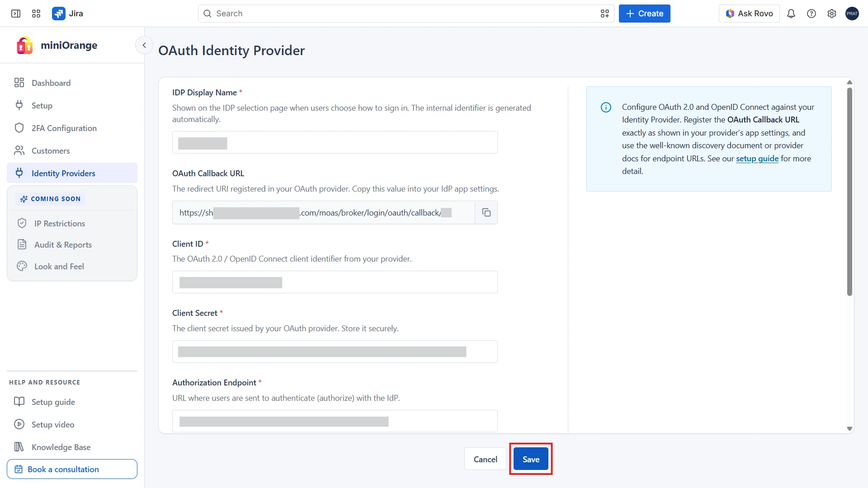The image size is (868, 488).
Task: Click the miniOrange logo icon
Action: coord(24,45)
